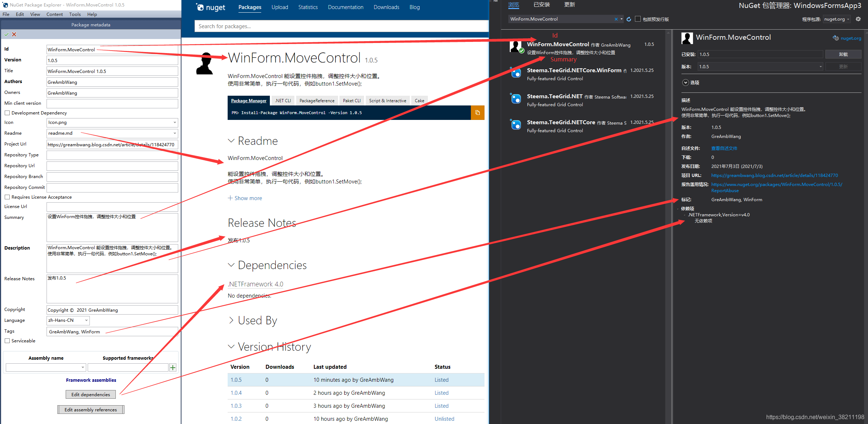This screenshot has width=868, height=424.
Task: Expand the Used By section
Action: 231,320
